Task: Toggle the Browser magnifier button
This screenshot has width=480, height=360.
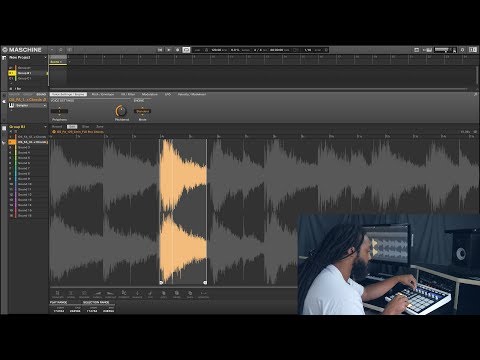Action: 61,50
